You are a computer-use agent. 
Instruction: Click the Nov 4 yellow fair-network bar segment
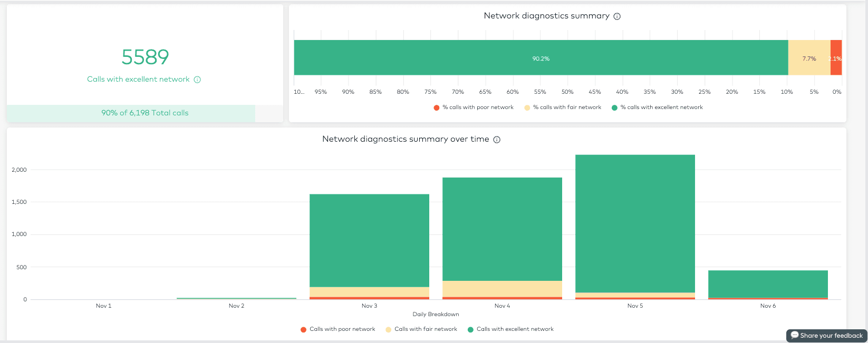[x=502, y=289]
